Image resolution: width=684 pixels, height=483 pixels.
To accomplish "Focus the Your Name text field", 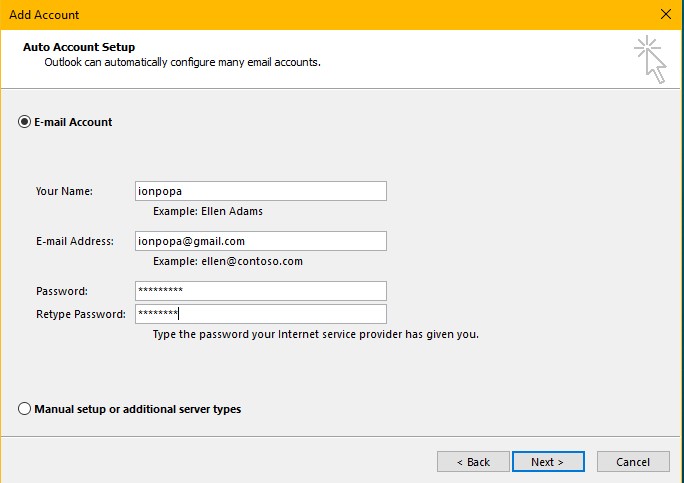I will (x=260, y=191).
